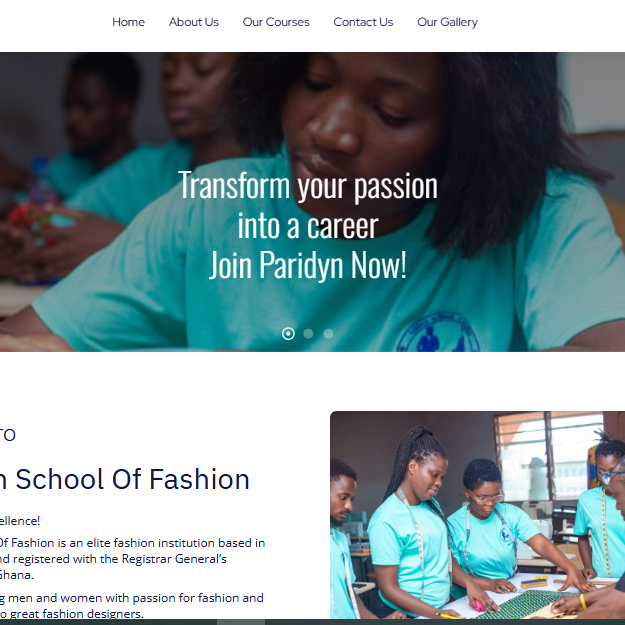Open the Our Courses menu item
Image resolution: width=625 pixels, height=625 pixels.
point(276,22)
